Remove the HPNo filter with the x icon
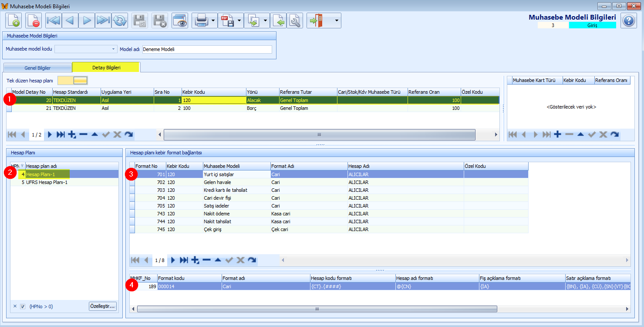This screenshot has height=327, width=644. click(15, 307)
